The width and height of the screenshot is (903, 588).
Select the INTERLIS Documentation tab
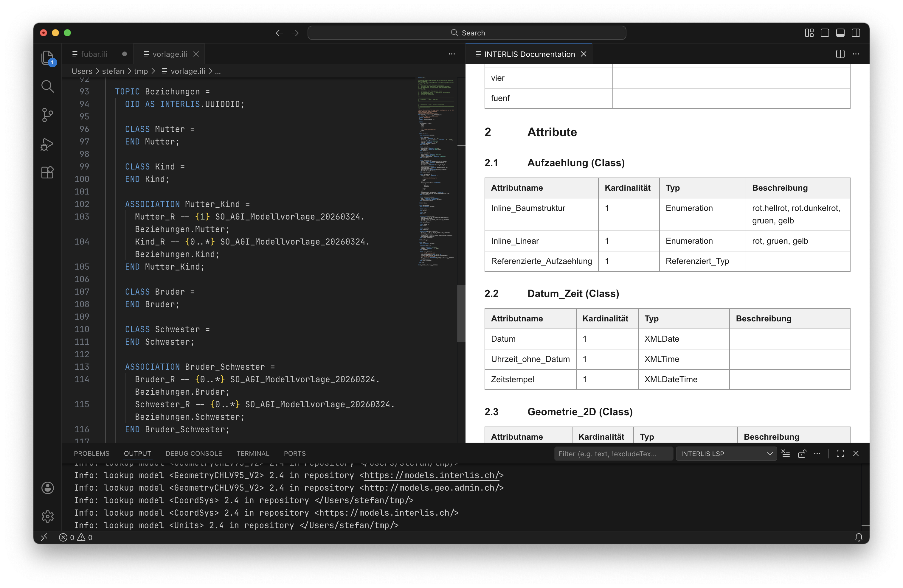click(529, 54)
